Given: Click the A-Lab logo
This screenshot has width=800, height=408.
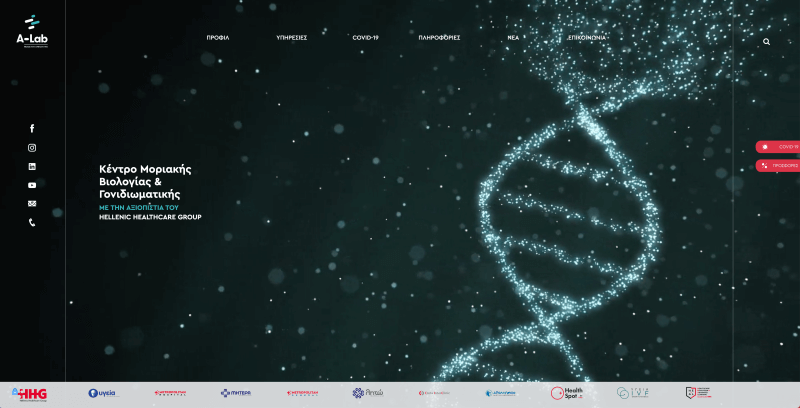Looking at the screenshot, I should click(x=32, y=32).
